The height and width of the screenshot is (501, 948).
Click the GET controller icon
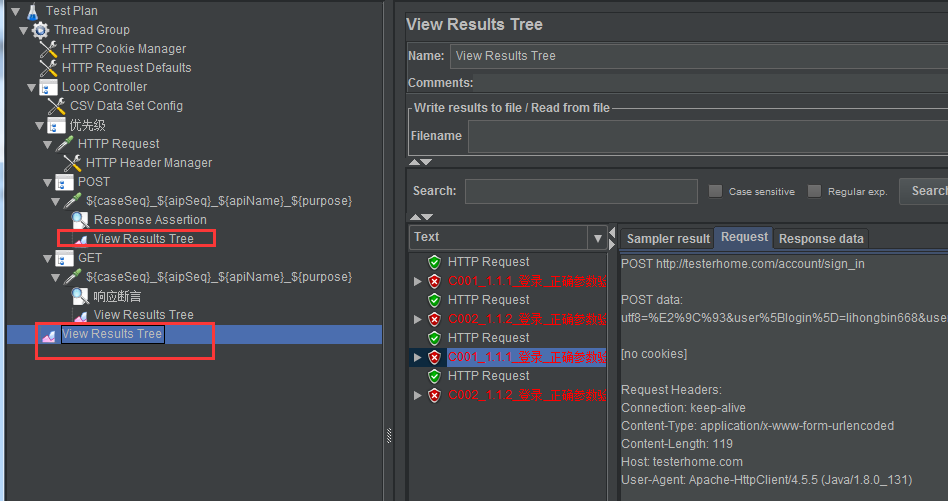(x=64, y=258)
